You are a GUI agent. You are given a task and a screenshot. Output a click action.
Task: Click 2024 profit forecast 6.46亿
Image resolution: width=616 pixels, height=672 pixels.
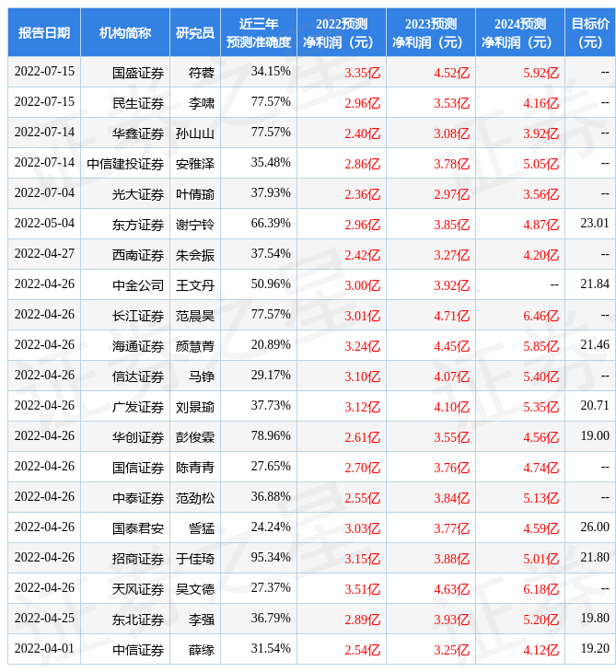click(541, 316)
